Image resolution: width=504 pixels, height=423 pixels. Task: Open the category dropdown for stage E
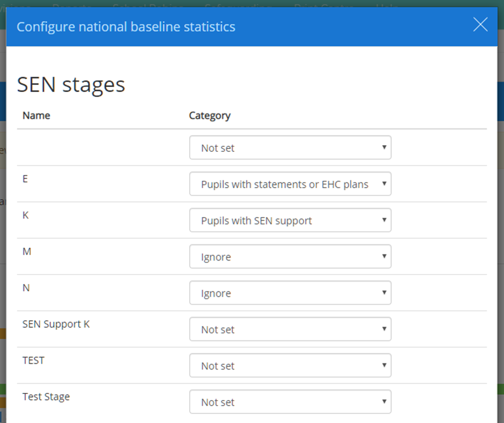point(290,184)
